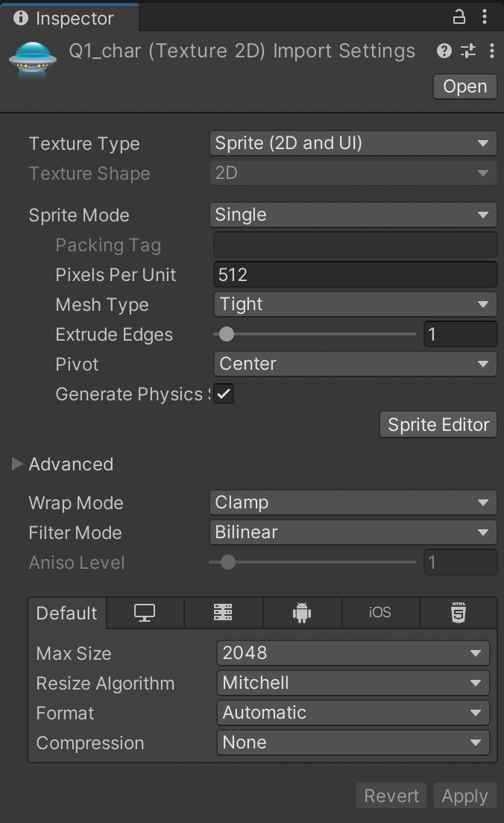This screenshot has width=504, height=823.
Task: Select the standalone desktop platform tab
Action: coord(145,613)
